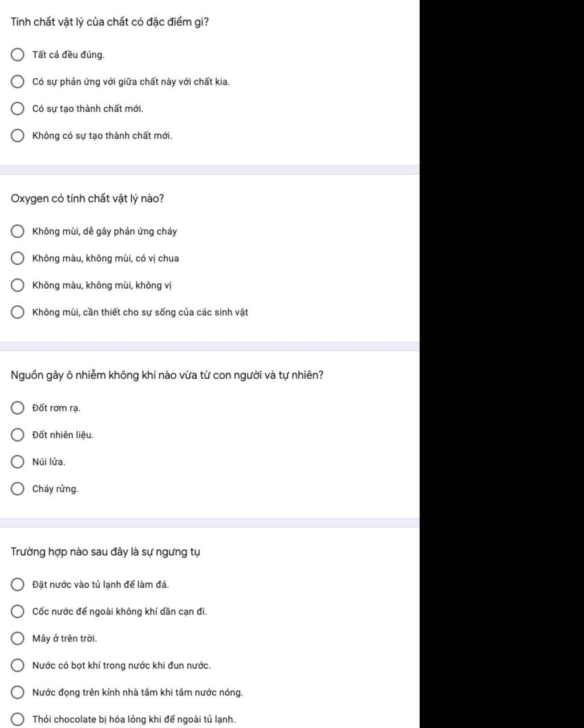Click the question text "Trường hợp nào sau đây là sự ngưng tụ"
Screen dimensions: 584x728
pyautogui.click(x=106, y=552)
